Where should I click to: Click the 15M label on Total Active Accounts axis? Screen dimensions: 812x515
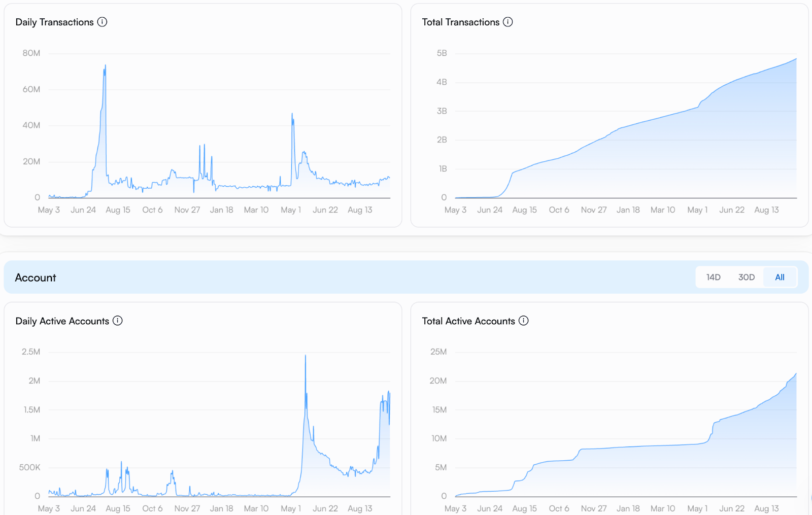(x=439, y=410)
